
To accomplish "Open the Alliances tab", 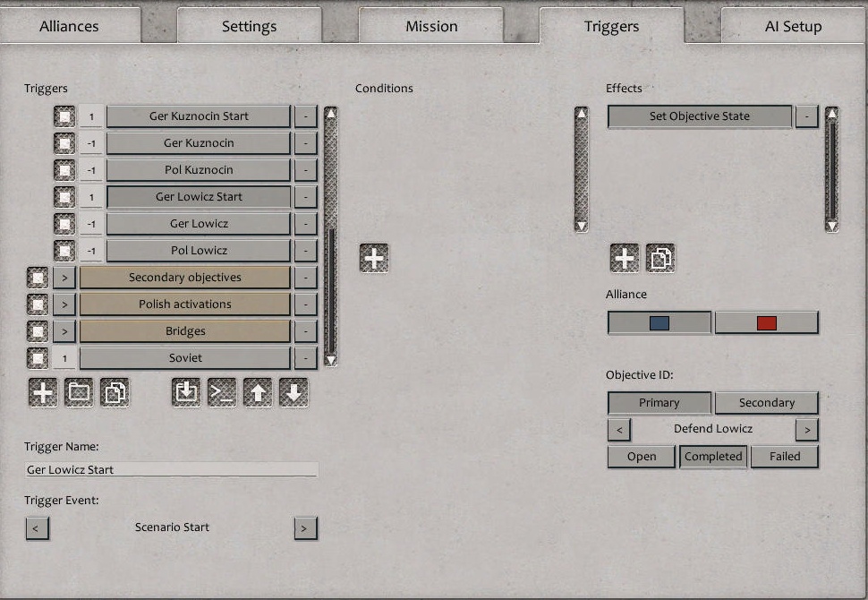I will [69, 26].
